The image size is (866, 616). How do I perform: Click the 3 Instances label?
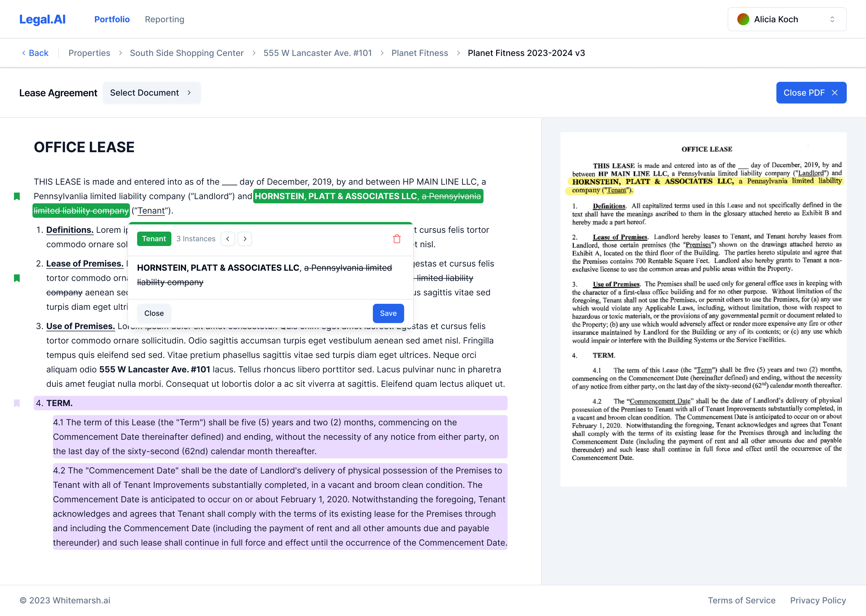[196, 239]
